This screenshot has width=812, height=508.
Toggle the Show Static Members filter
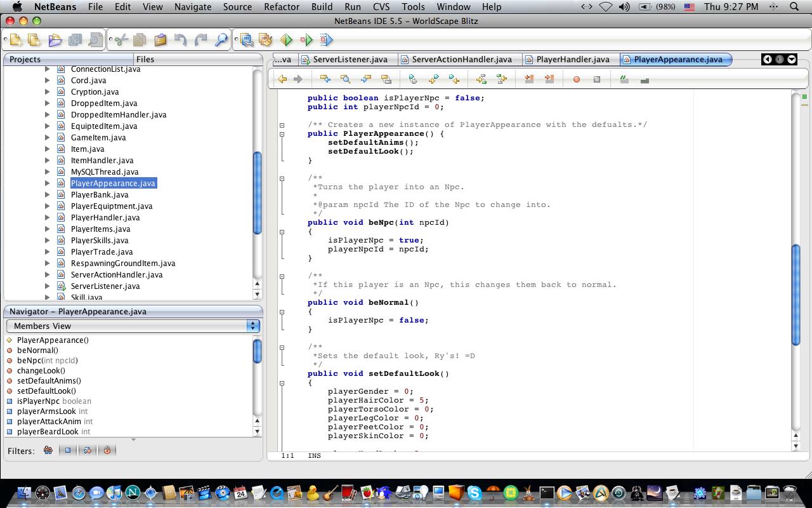(88, 450)
